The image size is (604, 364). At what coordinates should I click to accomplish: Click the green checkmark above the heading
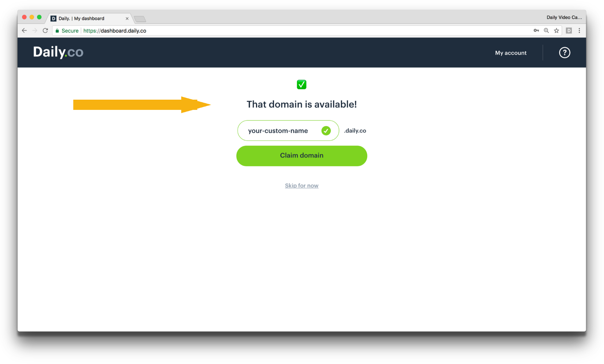point(302,85)
